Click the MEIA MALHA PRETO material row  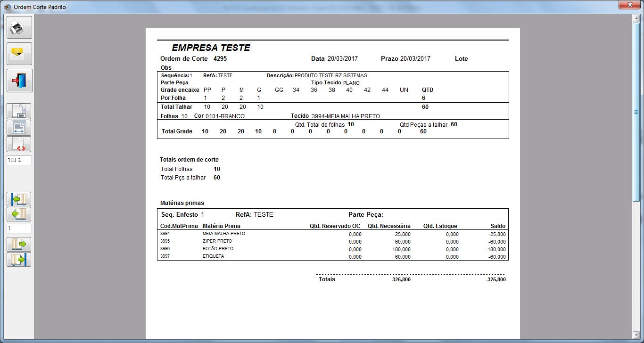pyautogui.click(x=224, y=234)
